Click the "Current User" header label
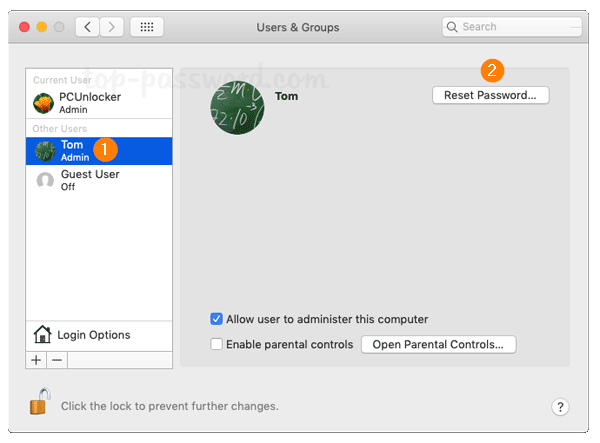The height and width of the screenshot is (443, 600). pyautogui.click(x=62, y=80)
